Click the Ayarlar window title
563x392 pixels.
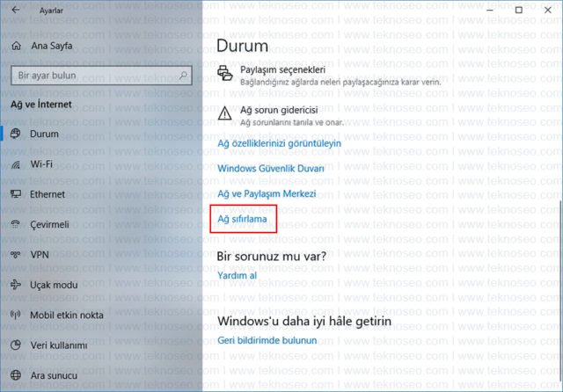[x=51, y=11]
